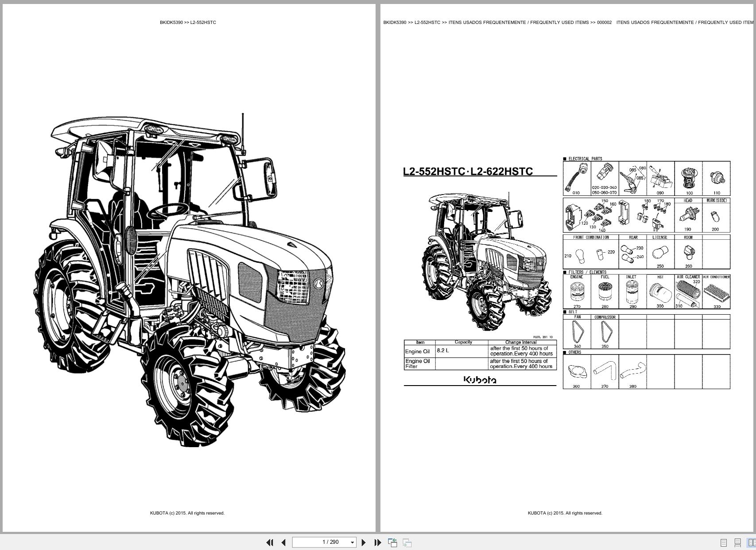Go to the first page
The image size is (756, 550).
coord(269,542)
